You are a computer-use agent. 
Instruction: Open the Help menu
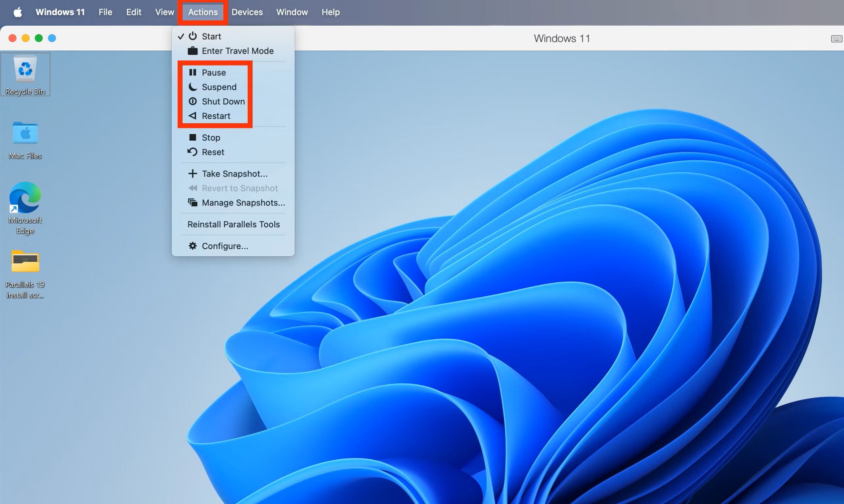click(x=330, y=12)
